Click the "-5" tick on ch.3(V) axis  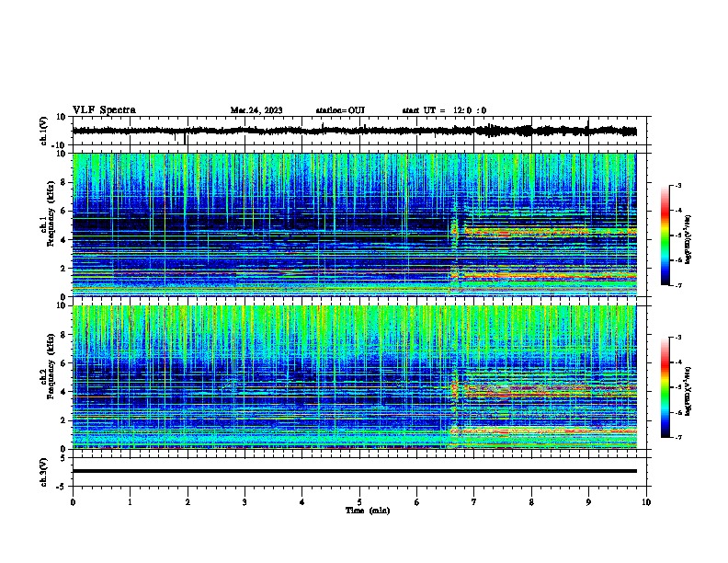[63, 487]
